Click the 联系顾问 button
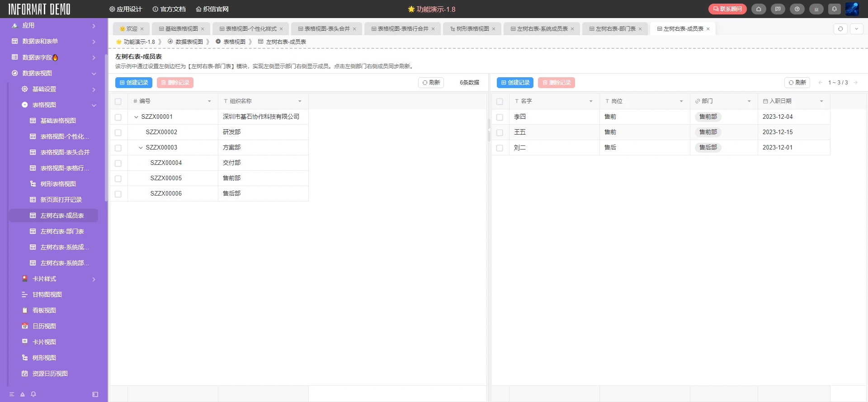The width and height of the screenshot is (868, 402). pos(727,9)
